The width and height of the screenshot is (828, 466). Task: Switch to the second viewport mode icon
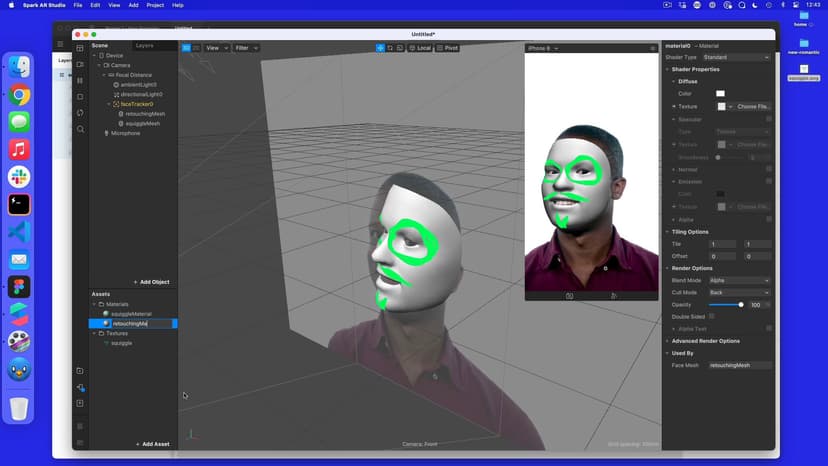coord(196,48)
